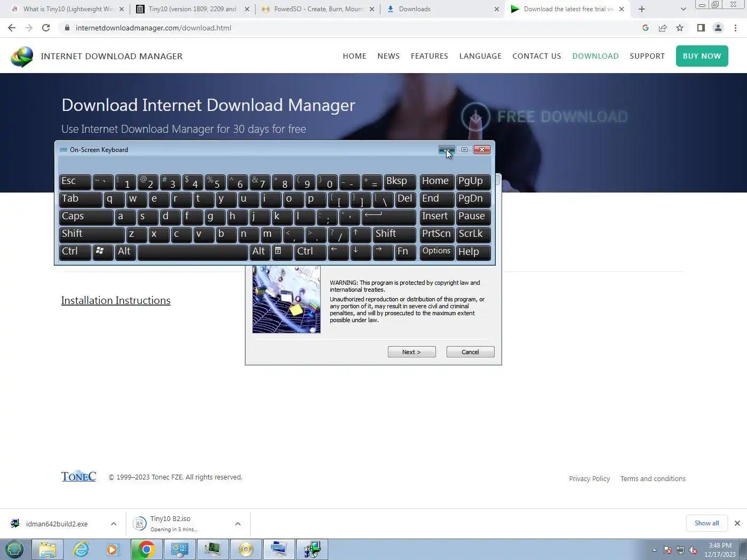Open the FEATURES menu item

coord(430,56)
